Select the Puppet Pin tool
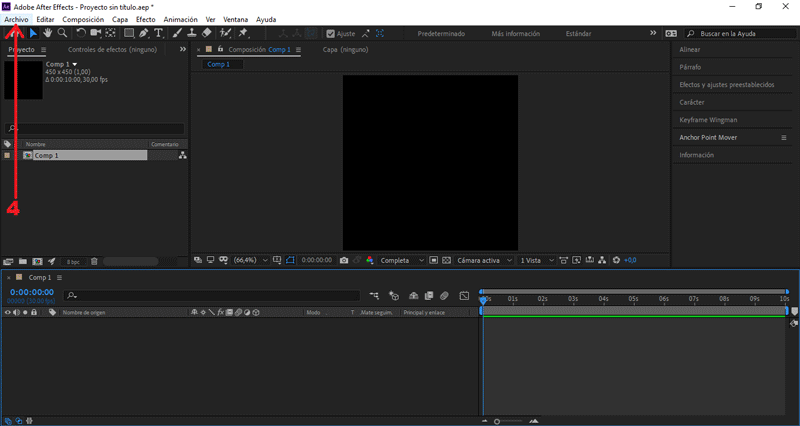The image size is (800, 426). coord(243,33)
